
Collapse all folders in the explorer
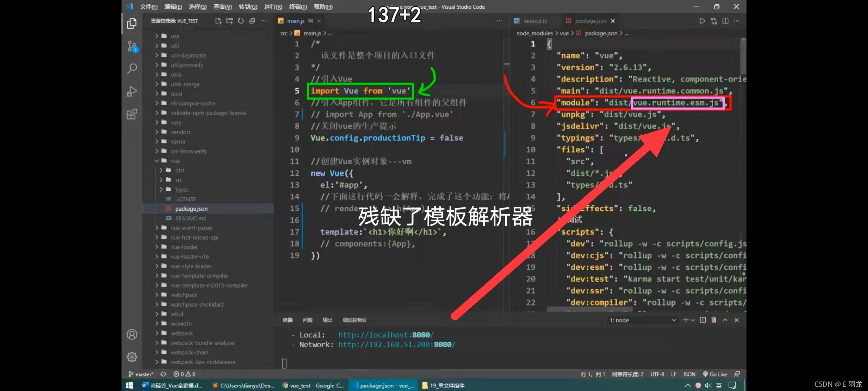252,21
